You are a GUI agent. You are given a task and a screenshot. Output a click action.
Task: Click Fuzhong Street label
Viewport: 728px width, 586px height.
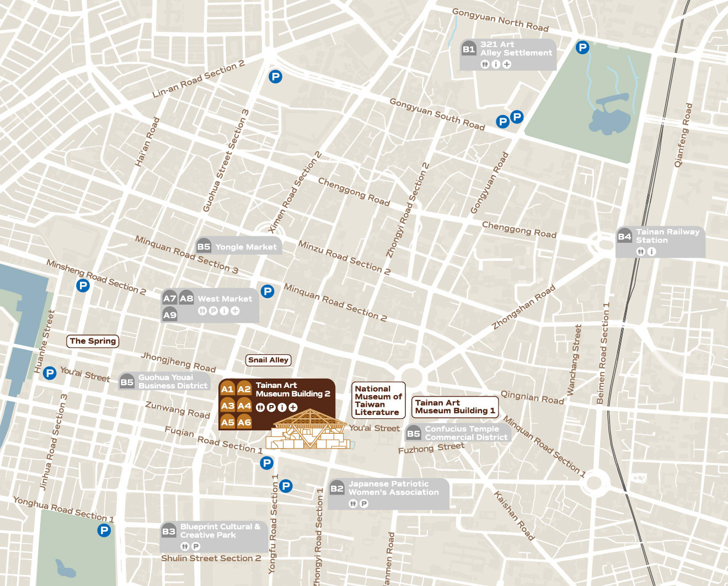[431, 448]
